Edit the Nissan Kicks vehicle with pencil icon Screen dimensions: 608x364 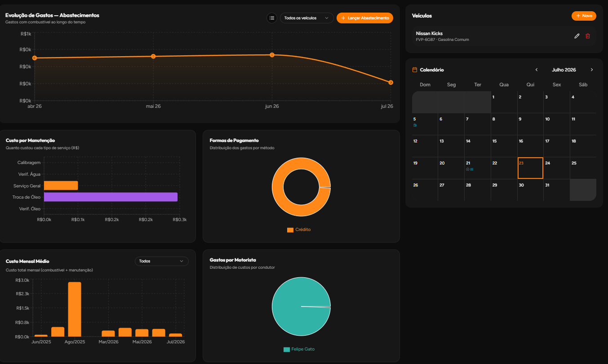point(577,36)
